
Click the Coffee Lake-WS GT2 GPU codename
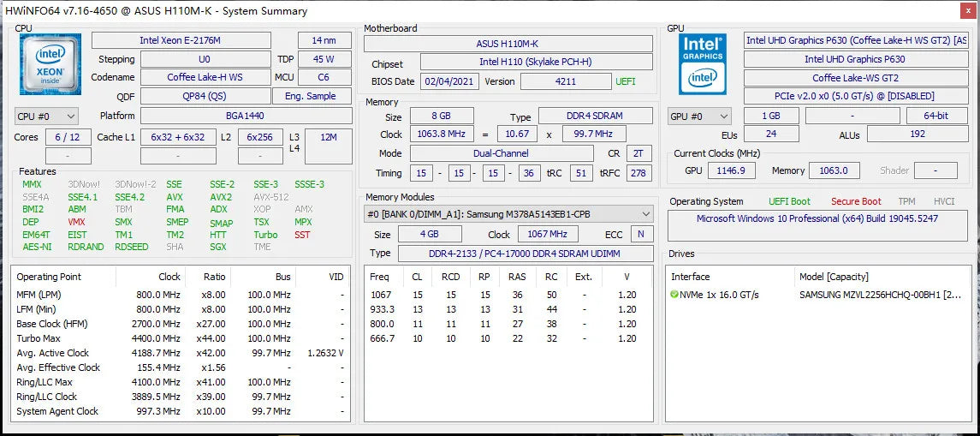855,78
